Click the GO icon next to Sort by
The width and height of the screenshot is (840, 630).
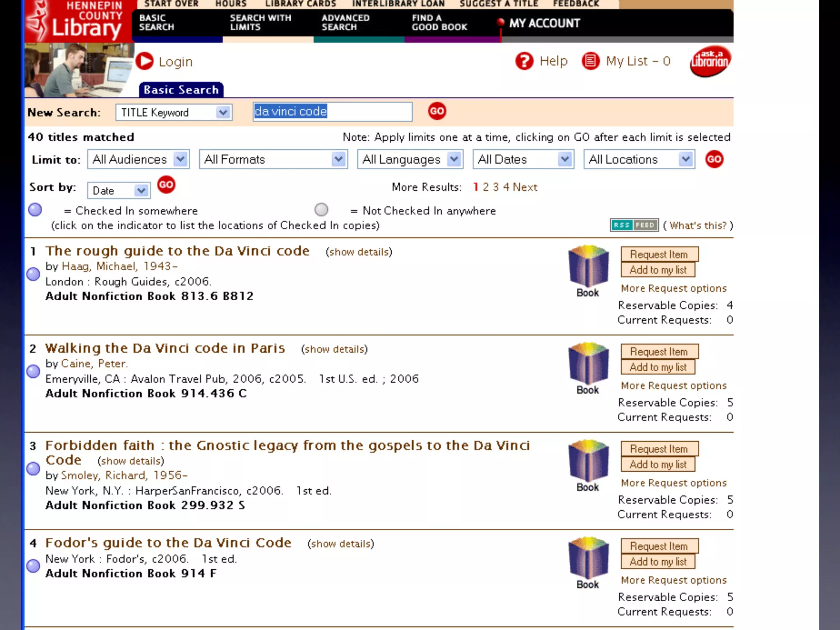[x=166, y=185]
